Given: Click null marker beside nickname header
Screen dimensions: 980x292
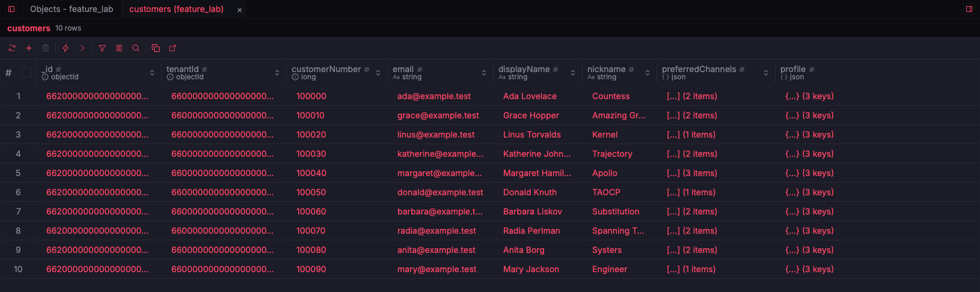Looking at the screenshot, I should pyautogui.click(x=631, y=70).
